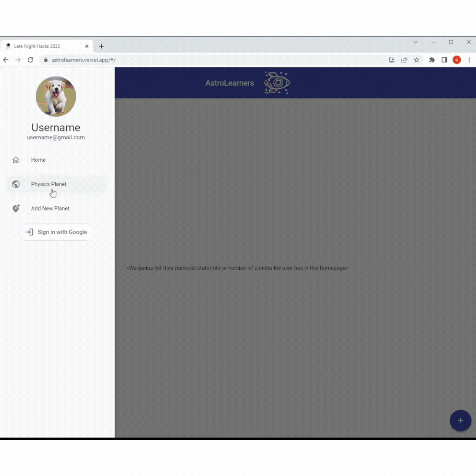Viewport: 476px width, 476px height.
Task: Click the Add New Planet pin icon
Action: (x=16, y=208)
